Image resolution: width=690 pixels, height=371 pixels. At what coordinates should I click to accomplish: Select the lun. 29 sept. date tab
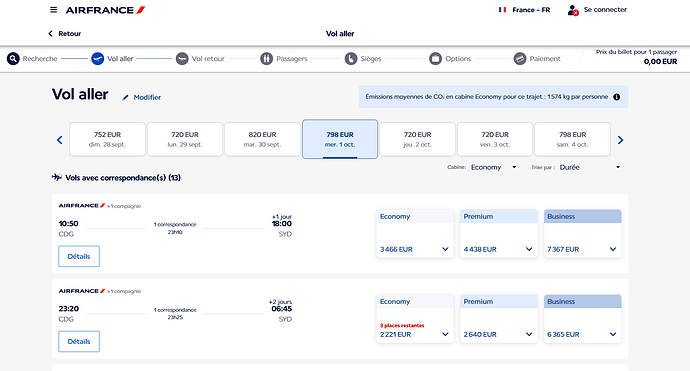(x=185, y=139)
